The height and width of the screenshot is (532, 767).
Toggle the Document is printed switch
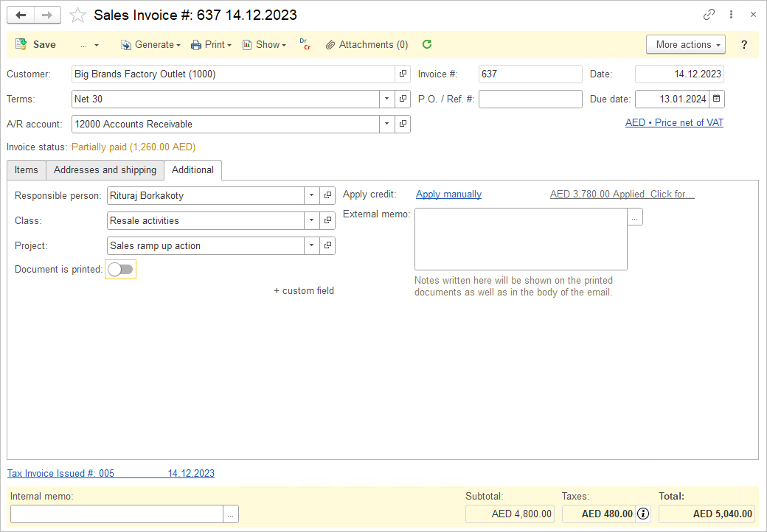[120, 270]
